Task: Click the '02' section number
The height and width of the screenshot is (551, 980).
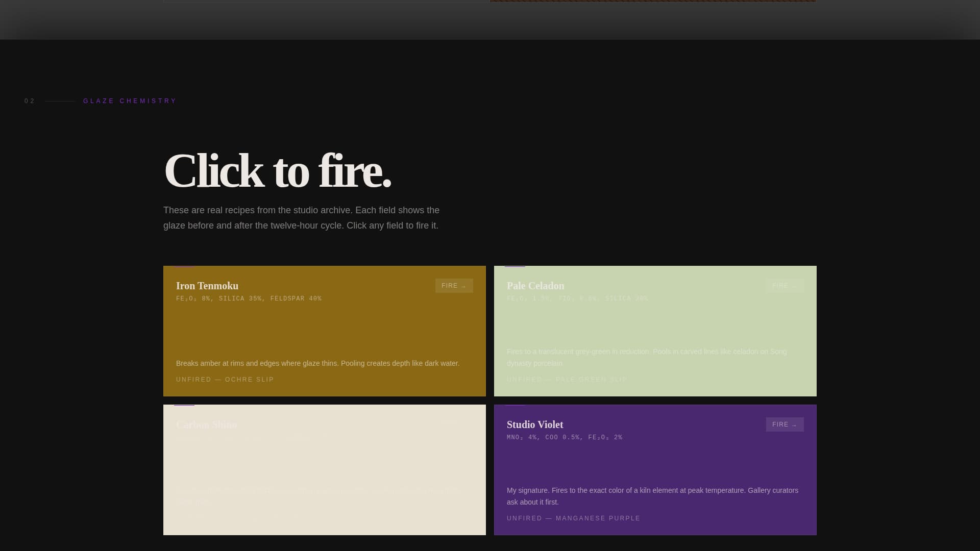Action: pyautogui.click(x=30, y=101)
